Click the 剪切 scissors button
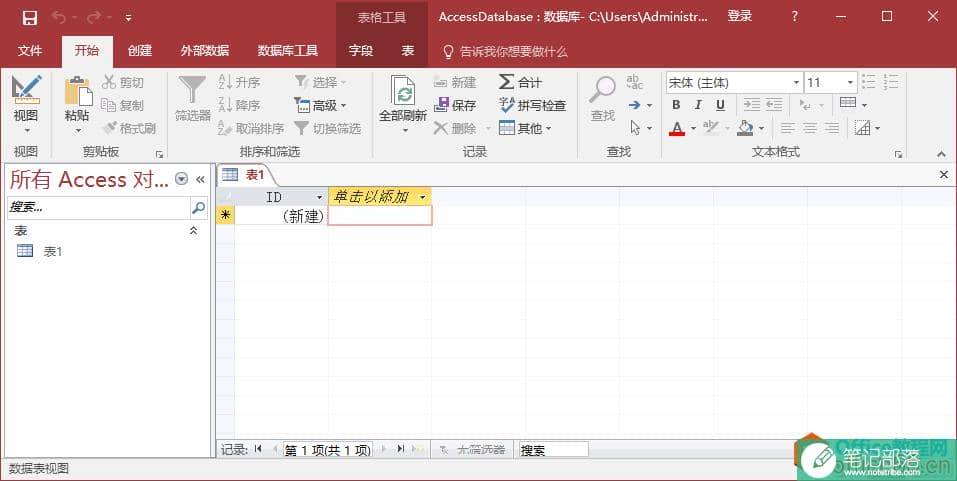957x481 pixels. [123, 82]
